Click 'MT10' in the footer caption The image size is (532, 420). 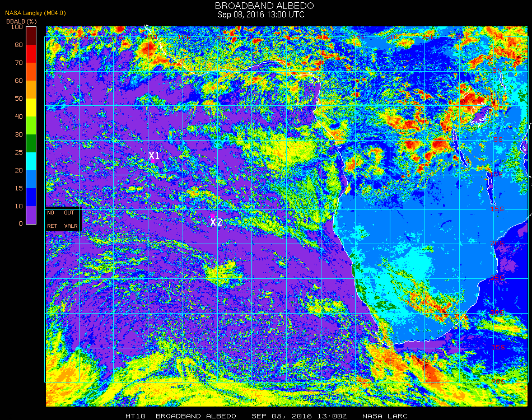click(x=136, y=416)
